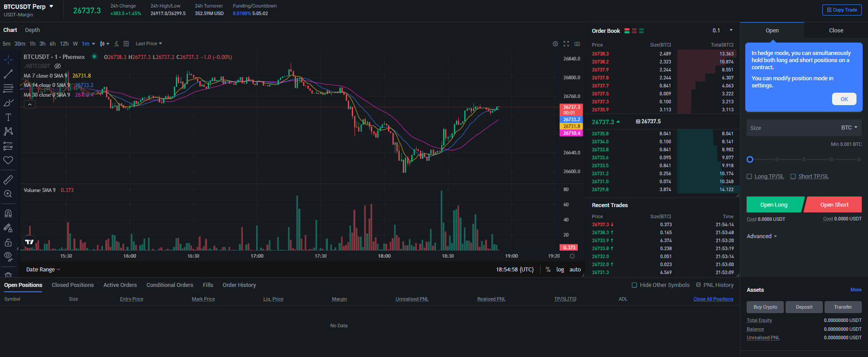Enable the Short TP/SL checkbox
Image resolution: width=868 pixels, height=357 pixels.
(x=793, y=177)
